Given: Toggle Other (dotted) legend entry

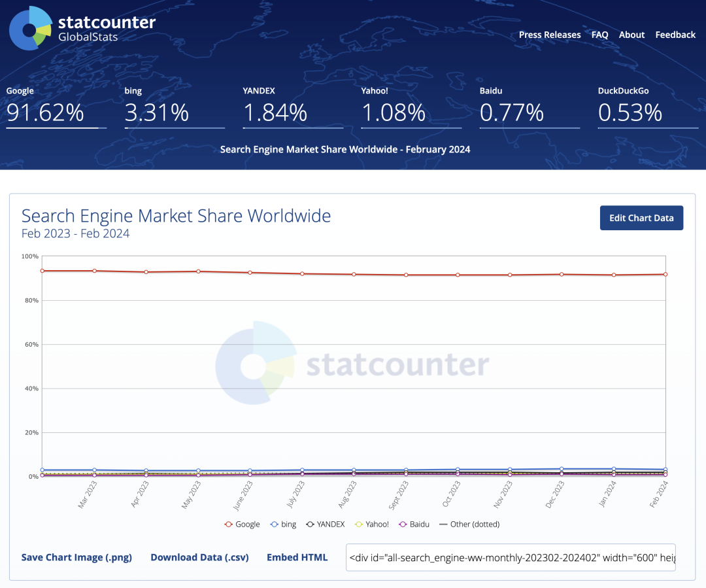Looking at the screenshot, I should pos(469,524).
